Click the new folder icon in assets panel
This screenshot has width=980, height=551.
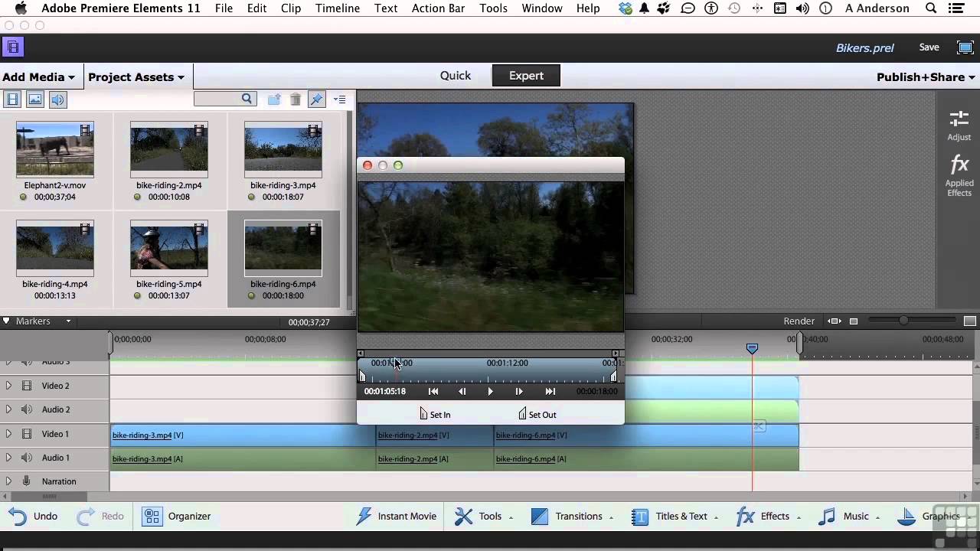coord(274,99)
